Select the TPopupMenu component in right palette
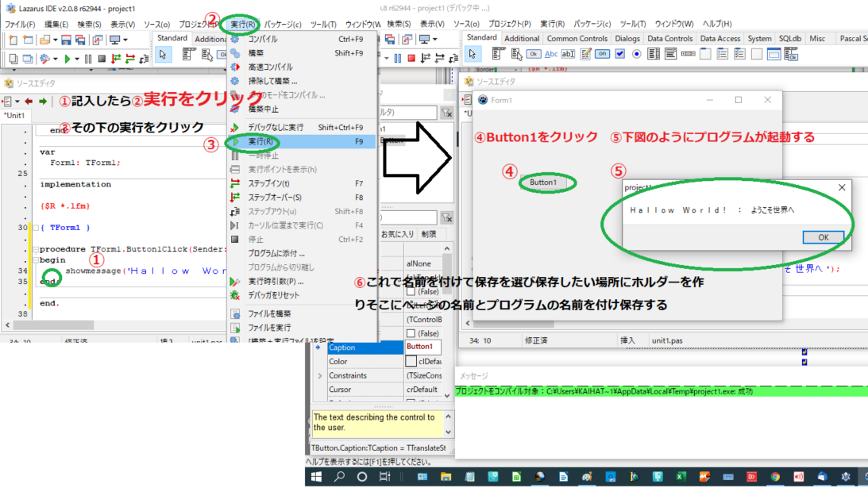The image size is (868, 488). point(516,54)
